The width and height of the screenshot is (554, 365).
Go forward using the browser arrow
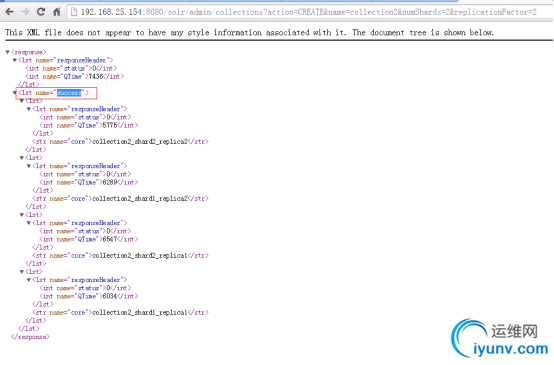[25, 12]
